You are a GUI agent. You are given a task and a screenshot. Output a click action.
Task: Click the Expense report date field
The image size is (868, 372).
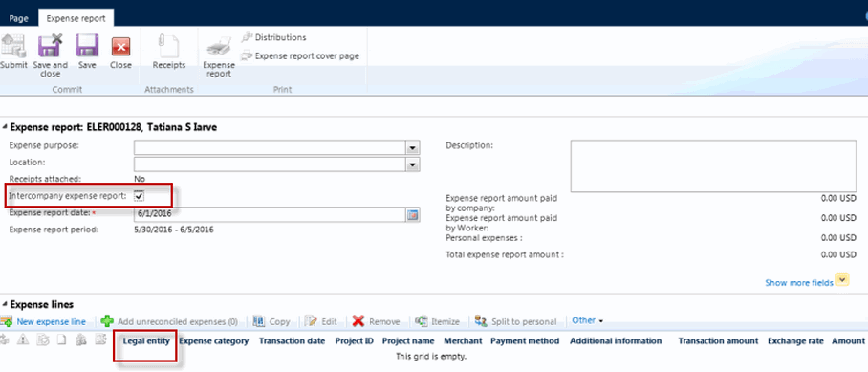click(x=270, y=215)
